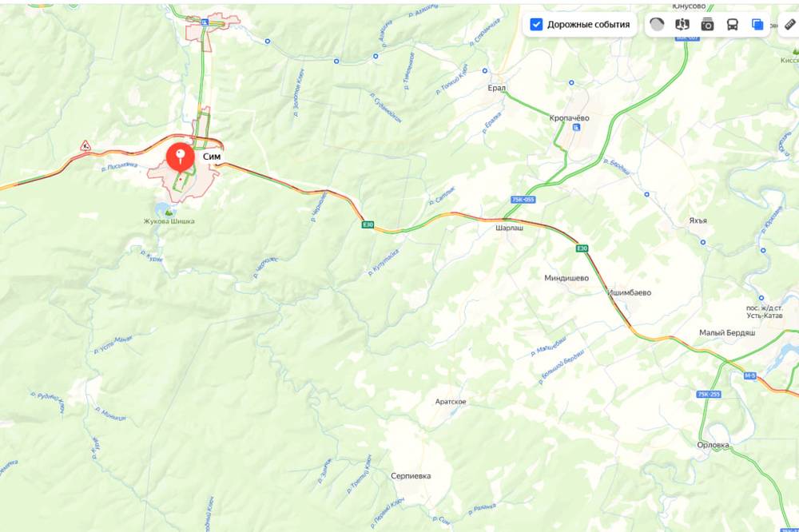Select the ruler measurement tool
The image size is (799, 532).
pos(790,25)
